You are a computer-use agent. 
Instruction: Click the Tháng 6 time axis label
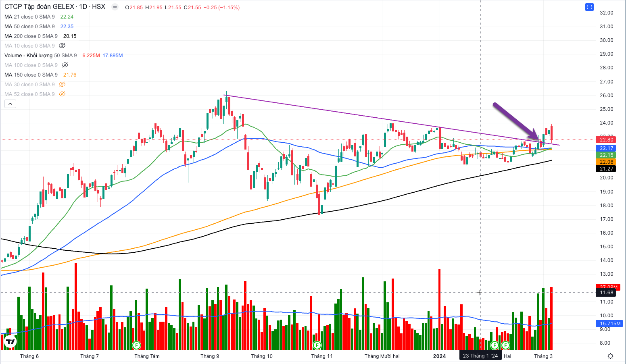coord(29,356)
